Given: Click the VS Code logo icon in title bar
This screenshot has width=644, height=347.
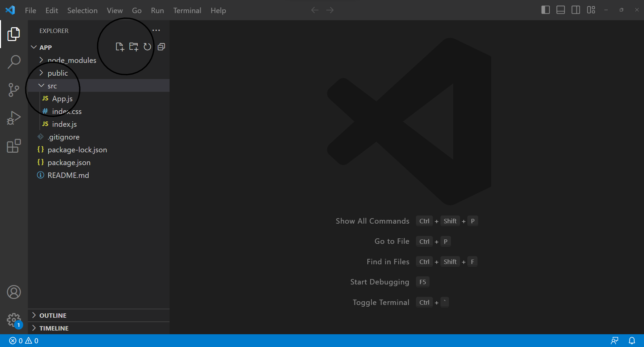Looking at the screenshot, I should tap(10, 10).
